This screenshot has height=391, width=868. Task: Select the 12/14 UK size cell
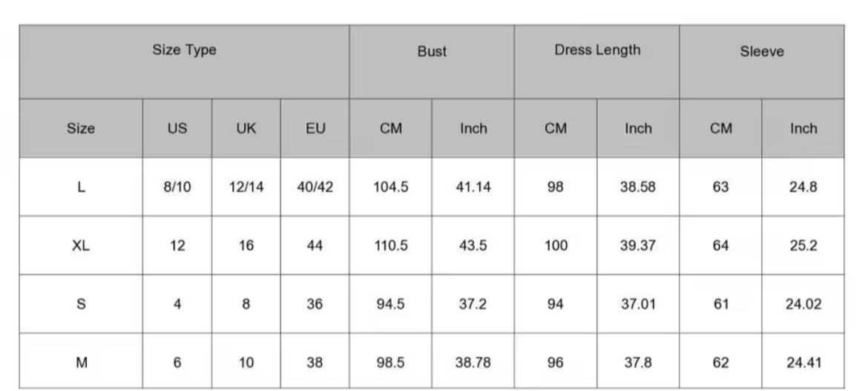point(246,187)
